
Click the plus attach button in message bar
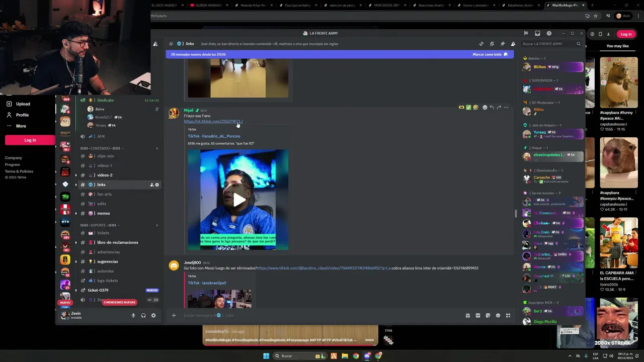(174, 315)
